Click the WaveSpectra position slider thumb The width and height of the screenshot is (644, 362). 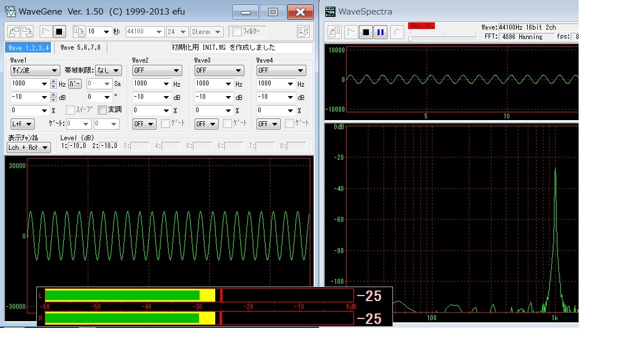point(410,38)
